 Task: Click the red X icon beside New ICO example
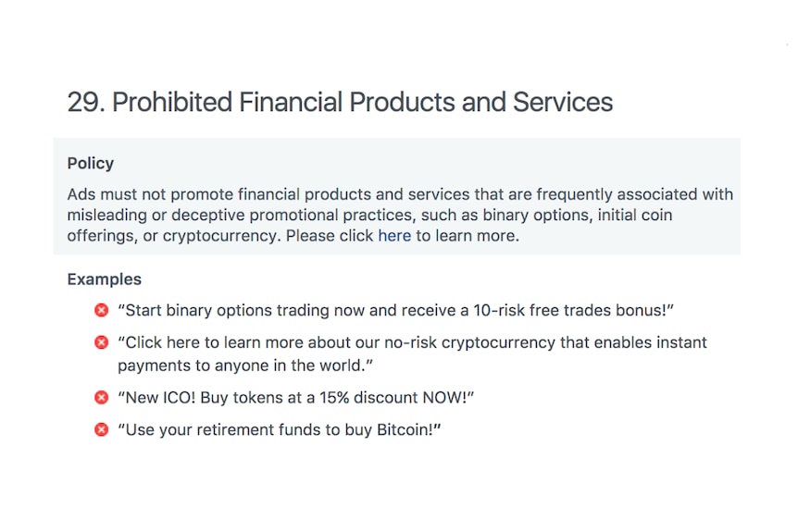point(101,397)
